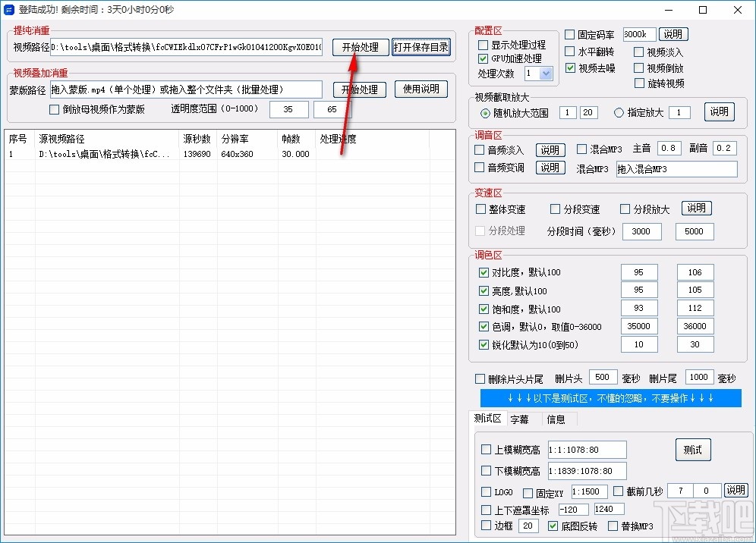Switch to the 字幕 tab
The image size is (756, 543).
click(x=521, y=419)
